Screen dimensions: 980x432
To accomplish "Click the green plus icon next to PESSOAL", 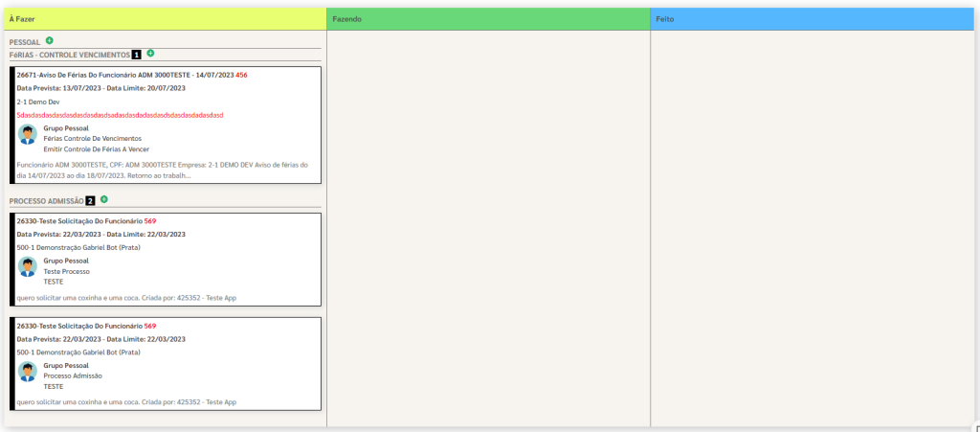I will 50,40.
